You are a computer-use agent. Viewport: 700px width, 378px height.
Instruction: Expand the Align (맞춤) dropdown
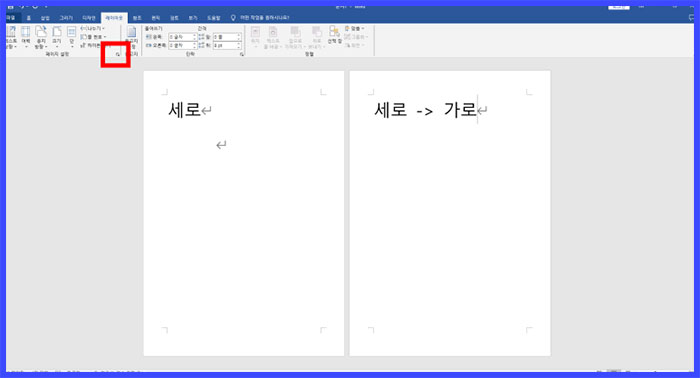[x=355, y=28]
